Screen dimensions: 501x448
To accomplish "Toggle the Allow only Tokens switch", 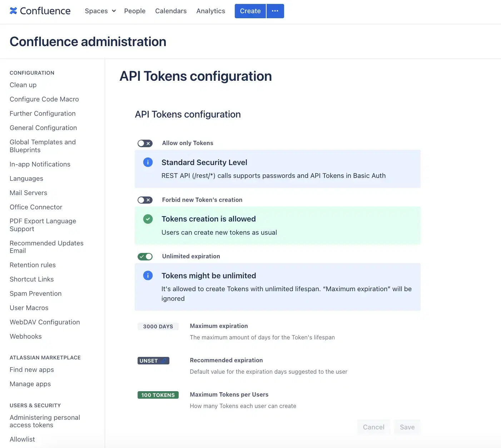I will tap(145, 143).
